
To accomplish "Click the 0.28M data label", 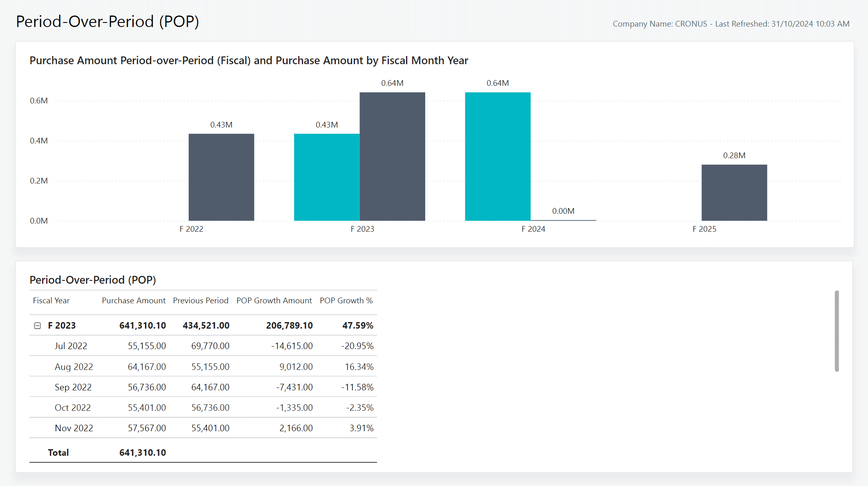I will tap(734, 155).
